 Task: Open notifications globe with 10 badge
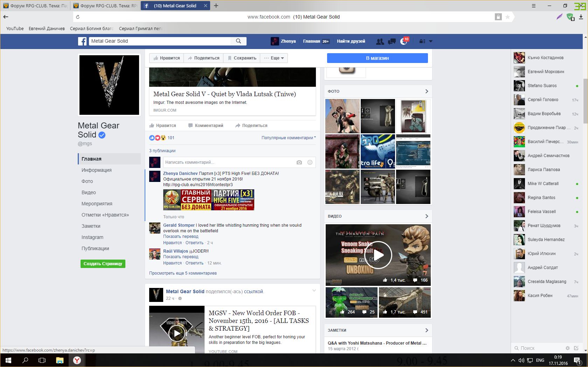tap(404, 41)
